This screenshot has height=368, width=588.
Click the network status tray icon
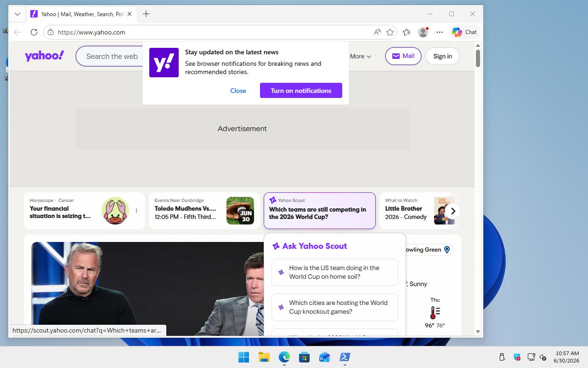pyautogui.click(x=531, y=357)
